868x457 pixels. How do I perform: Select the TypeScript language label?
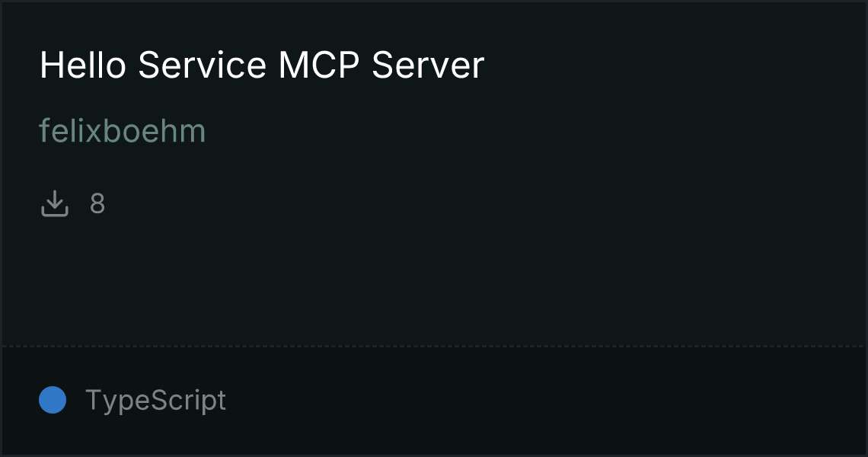[x=155, y=400]
